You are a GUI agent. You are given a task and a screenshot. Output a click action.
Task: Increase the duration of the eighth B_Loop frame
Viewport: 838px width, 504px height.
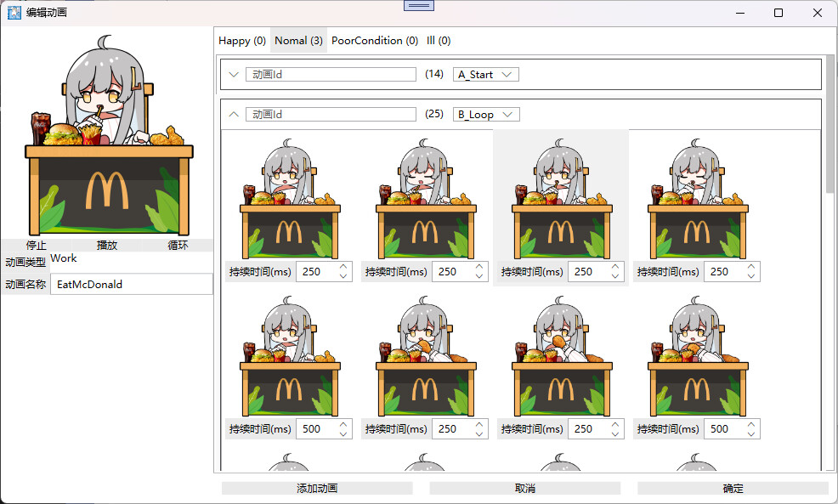(x=751, y=424)
